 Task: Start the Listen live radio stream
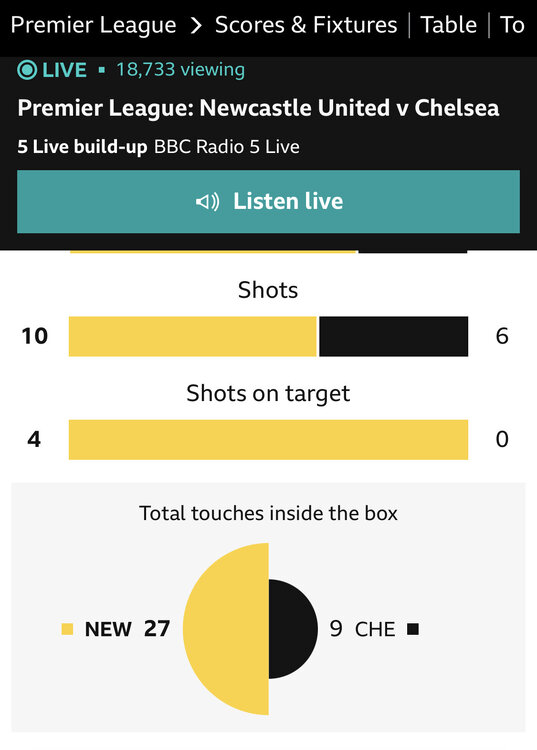point(268,201)
